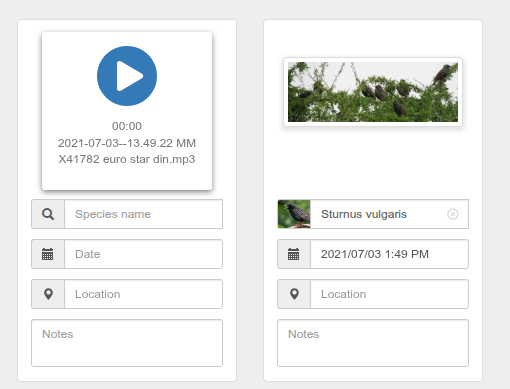Focus the empty Species name field
Image resolution: width=510 pixels, height=389 pixels.
tap(143, 214)
